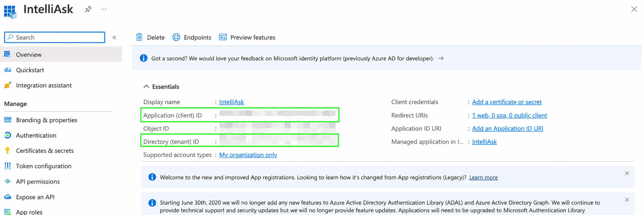Click the Search magnifier icon
Screen dimensions: 644x215
pyautogui.click(x=10, y=37)
